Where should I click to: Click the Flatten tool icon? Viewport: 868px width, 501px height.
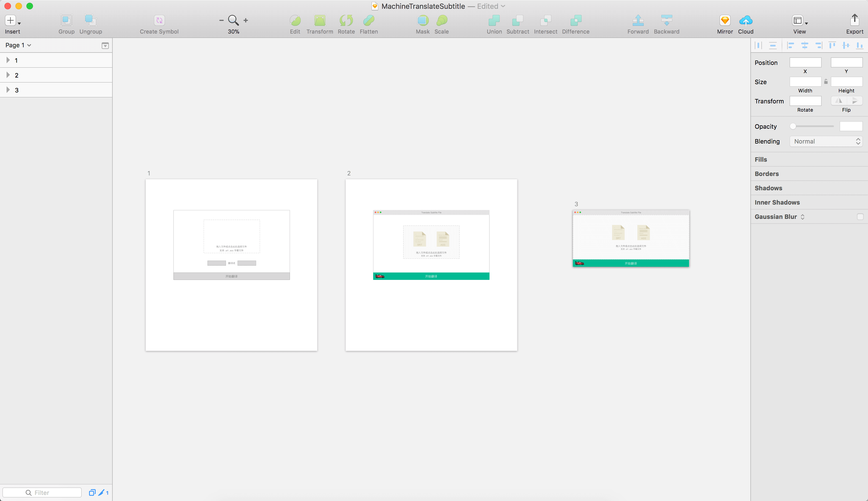pos(369,21)
